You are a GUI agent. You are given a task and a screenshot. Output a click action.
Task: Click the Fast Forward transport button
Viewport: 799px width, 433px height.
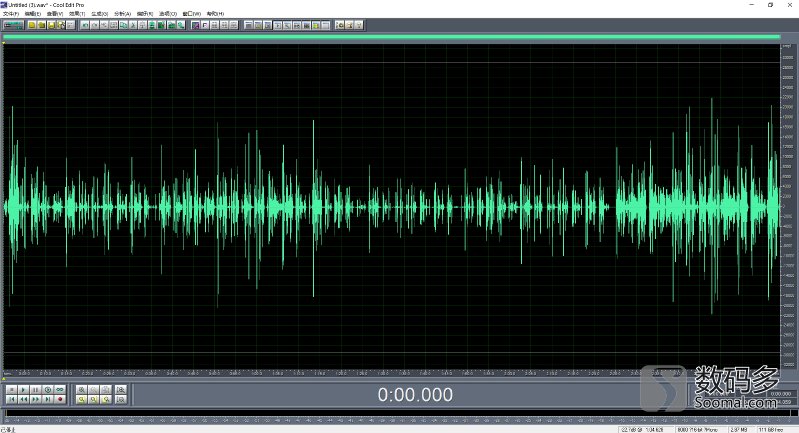coord(36,399)
